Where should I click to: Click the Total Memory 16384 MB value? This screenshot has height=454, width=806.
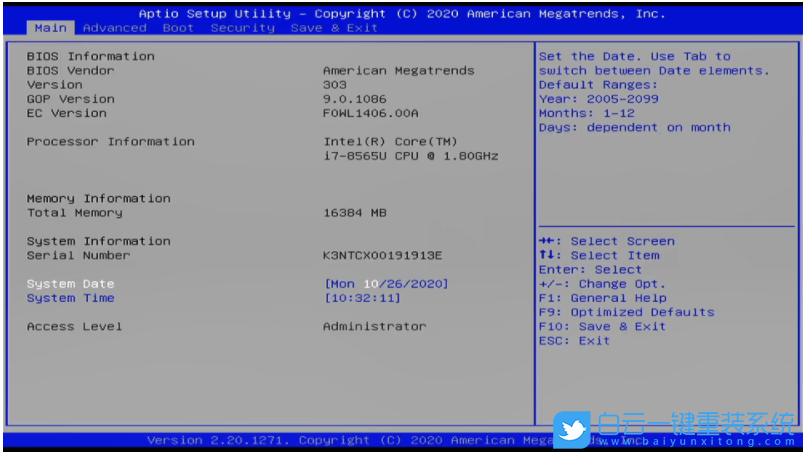tap(355, 212)
